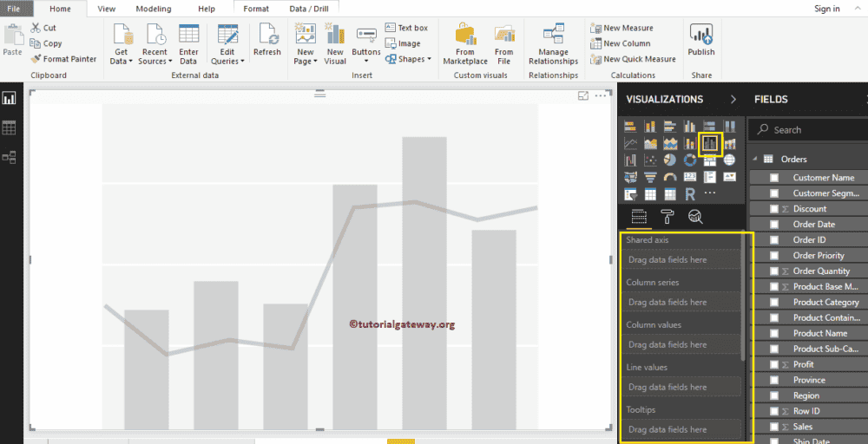Select the Donut chart visualization
Viewport: 868px width, 444px height.
pyautogui.click(x=690, y=160)
